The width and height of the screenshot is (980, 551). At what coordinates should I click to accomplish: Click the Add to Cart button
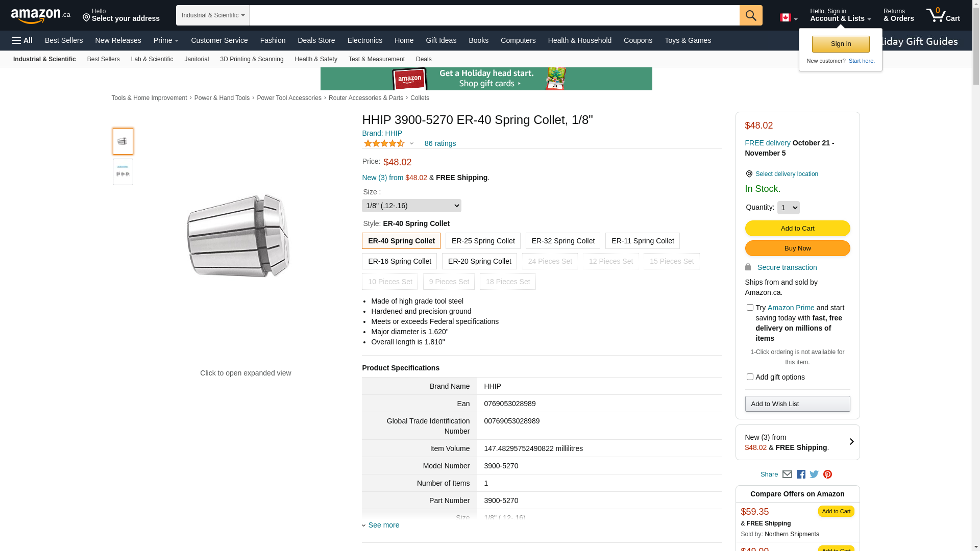797,228
